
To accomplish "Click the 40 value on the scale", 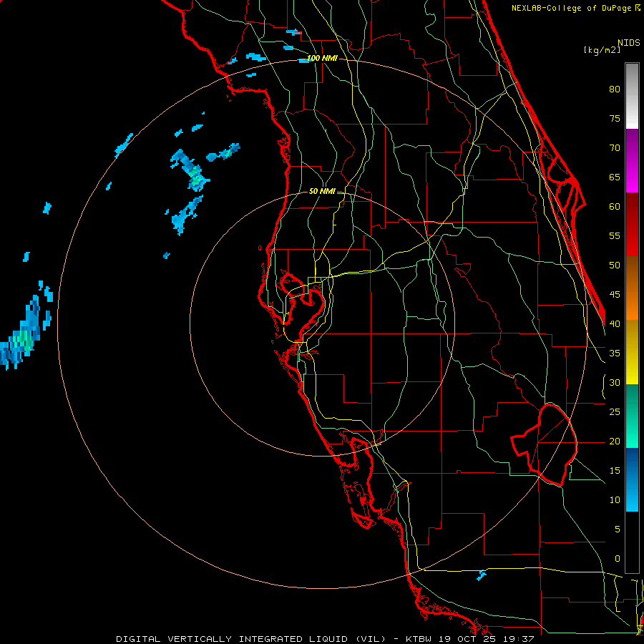I will (615, 323).
